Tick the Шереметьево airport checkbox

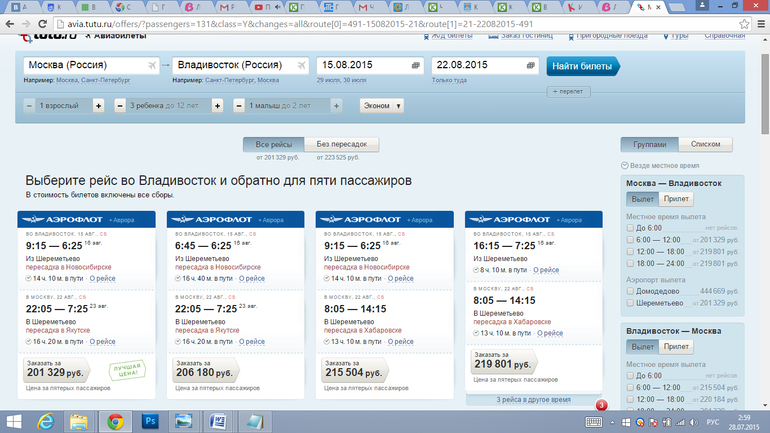click(x=630, y=302)
